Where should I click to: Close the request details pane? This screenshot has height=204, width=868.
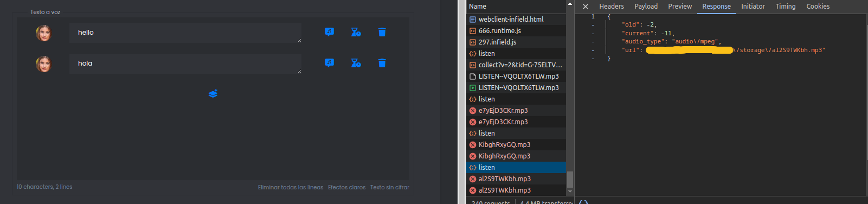click(x=586, y=7)
